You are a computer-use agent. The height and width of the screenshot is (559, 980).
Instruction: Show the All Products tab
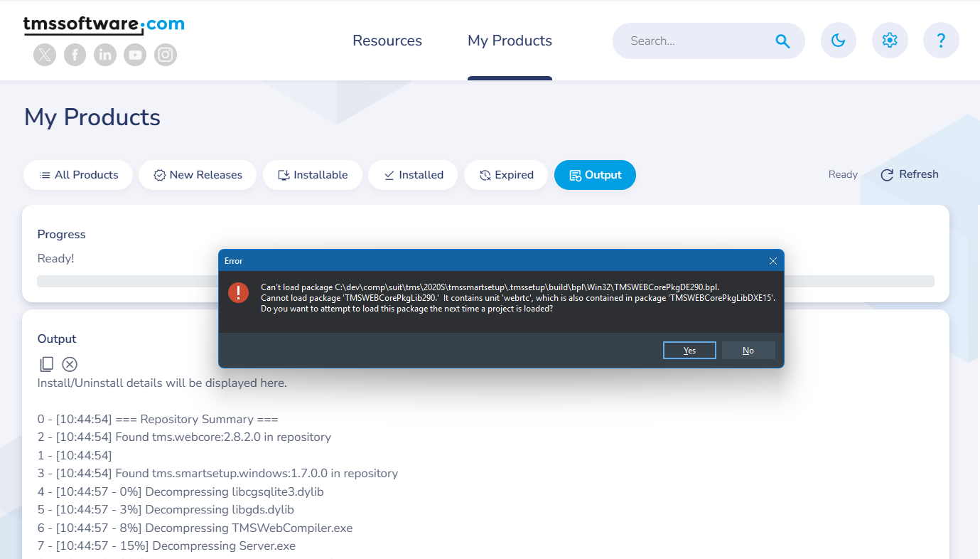(x=78, y=175)
